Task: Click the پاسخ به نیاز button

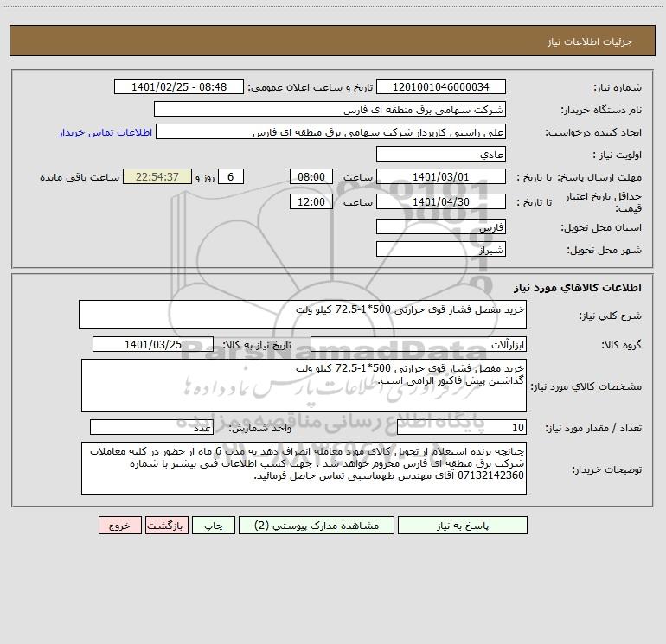Action: pyautogui.click(x=463, y=525)
